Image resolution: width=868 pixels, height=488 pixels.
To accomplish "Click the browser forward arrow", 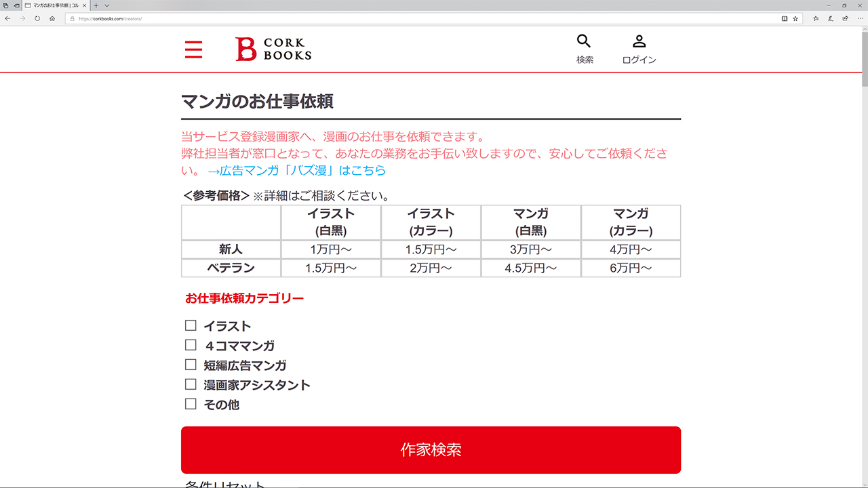I will tap(22, 18).
